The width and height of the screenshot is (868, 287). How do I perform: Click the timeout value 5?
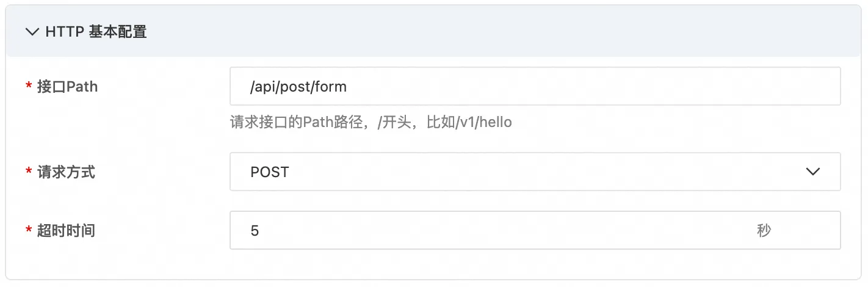(255, 231)
